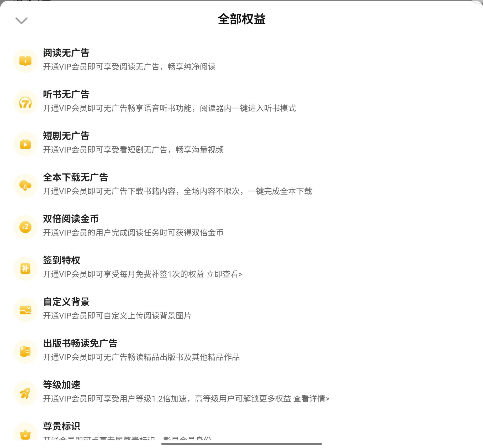This screenshot has width=483, height=448.
Task: Click the 自定义背景 picture icon
Action: pyautogui.click(x=25, y=310)
